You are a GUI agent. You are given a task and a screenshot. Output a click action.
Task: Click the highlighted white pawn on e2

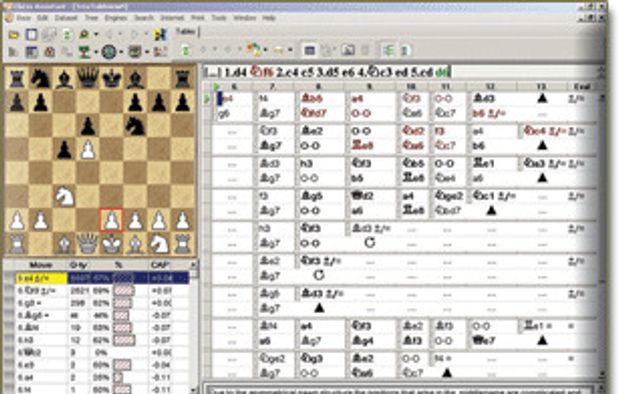112,221
